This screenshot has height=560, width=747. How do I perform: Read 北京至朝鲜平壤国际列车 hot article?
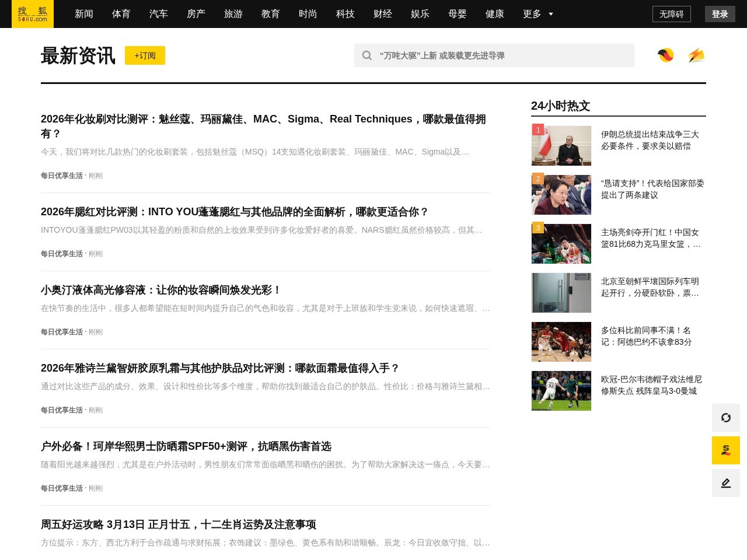point(650,287)
